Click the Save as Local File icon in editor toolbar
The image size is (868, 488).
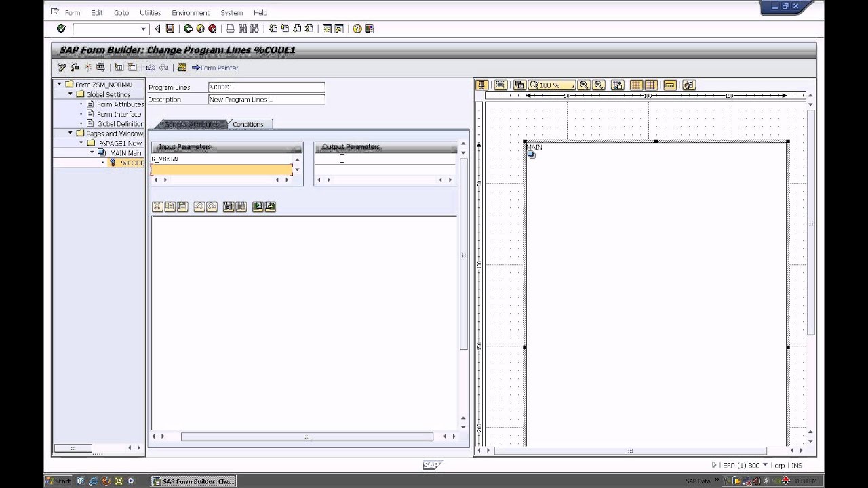coord(271,207)
